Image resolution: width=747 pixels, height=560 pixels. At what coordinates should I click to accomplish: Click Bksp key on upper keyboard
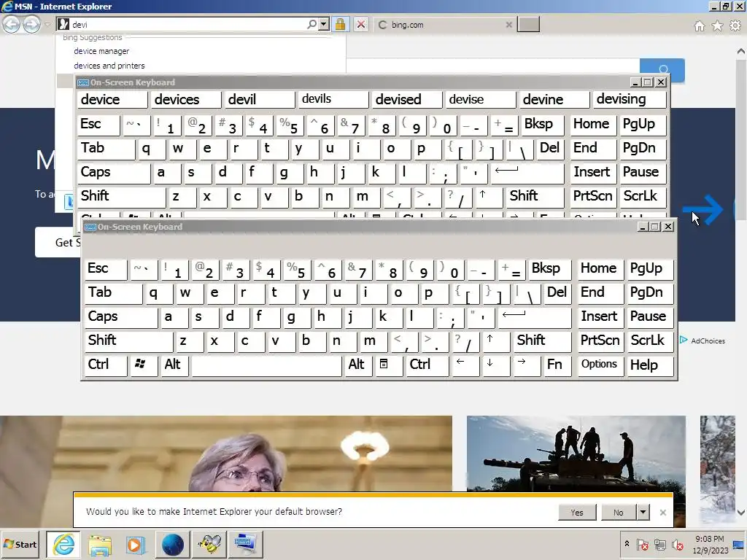542,125
